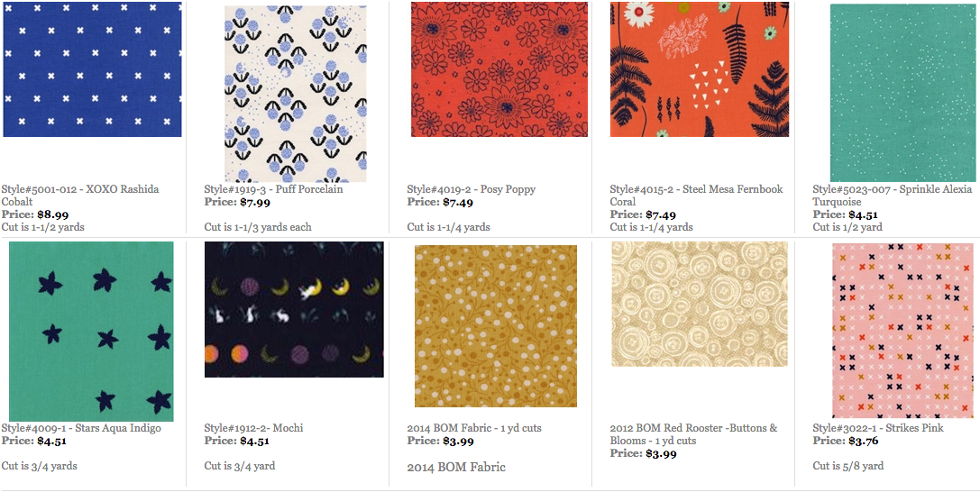Screen dimensions: 980x492
Task: Follow the Style#4019-2 Posy Poppy link
Action: point(471,189)
